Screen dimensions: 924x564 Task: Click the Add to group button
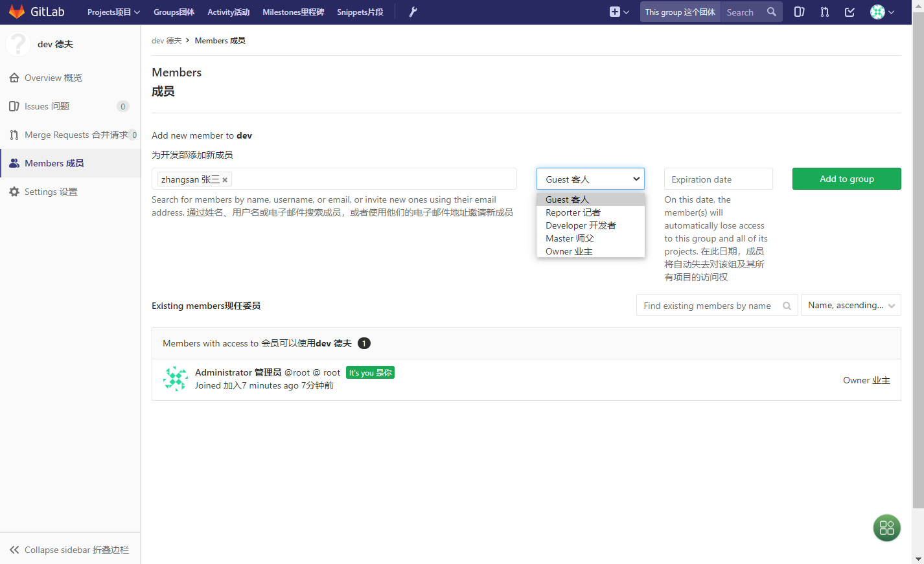click(846, 179)
